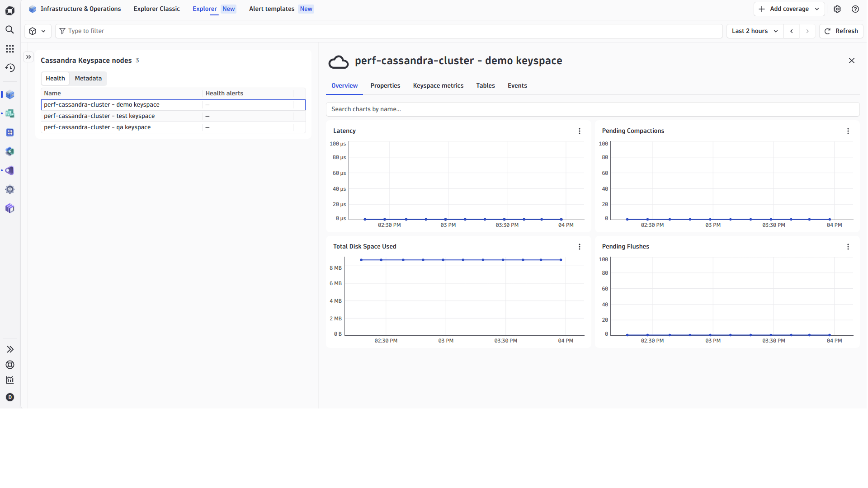The width and height of the screenshot is (868, 488).
Task: Open the blue workflow grid sidebar app
Action: (x=10, y=132)
